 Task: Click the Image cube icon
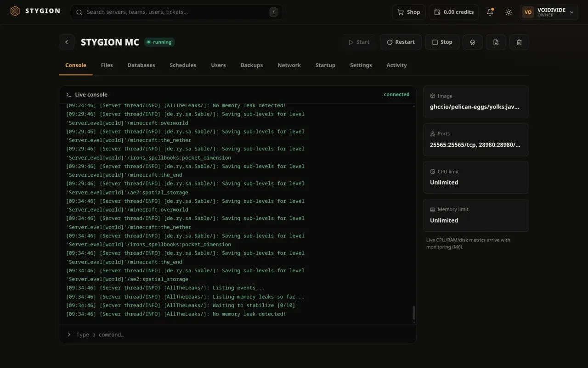[x=432, y=96]
